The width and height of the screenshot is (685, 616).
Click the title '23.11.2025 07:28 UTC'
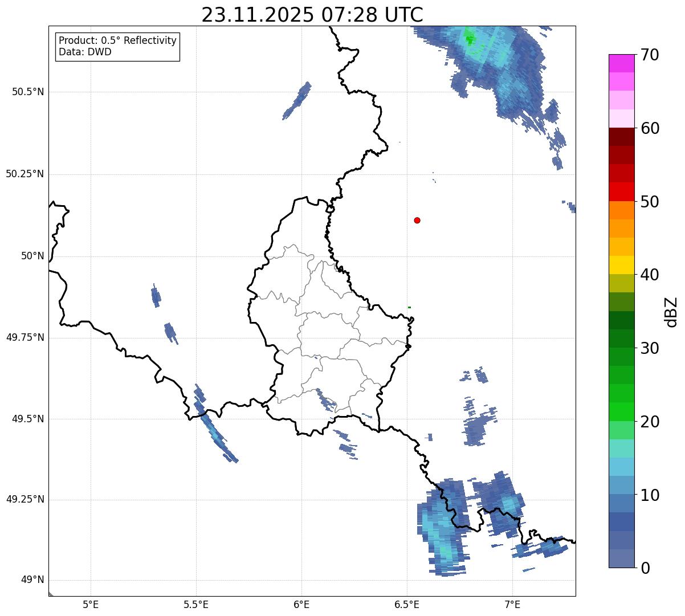pos(312,15)
